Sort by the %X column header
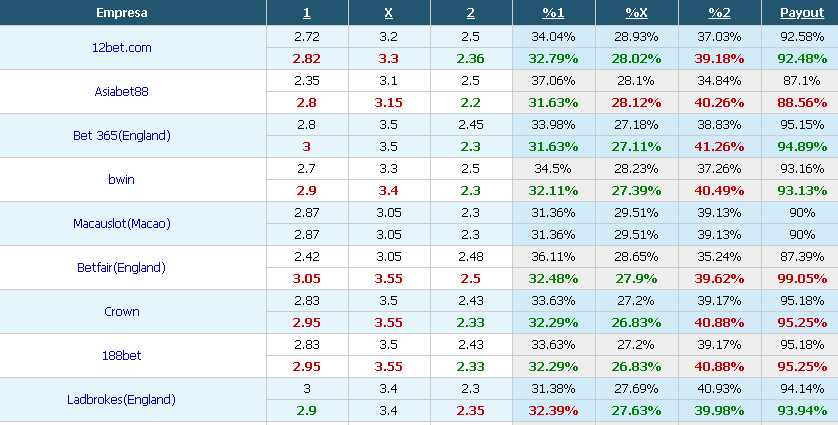The width and height of the screenshot is (838, 425). [636, 13]
